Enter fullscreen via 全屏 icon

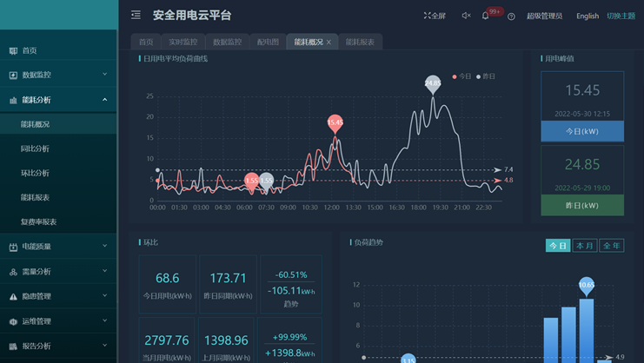[435, 16]
